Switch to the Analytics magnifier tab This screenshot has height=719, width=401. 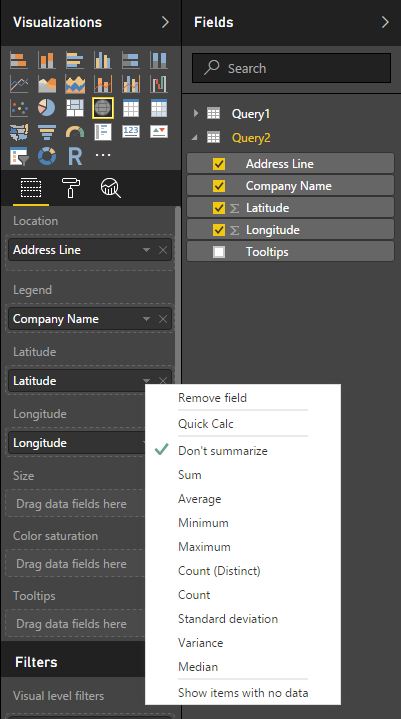[x=110, y=188]
